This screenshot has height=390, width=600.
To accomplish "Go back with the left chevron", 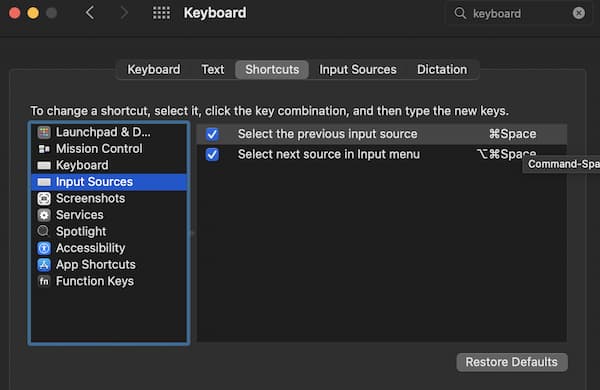I will [90, 13].
